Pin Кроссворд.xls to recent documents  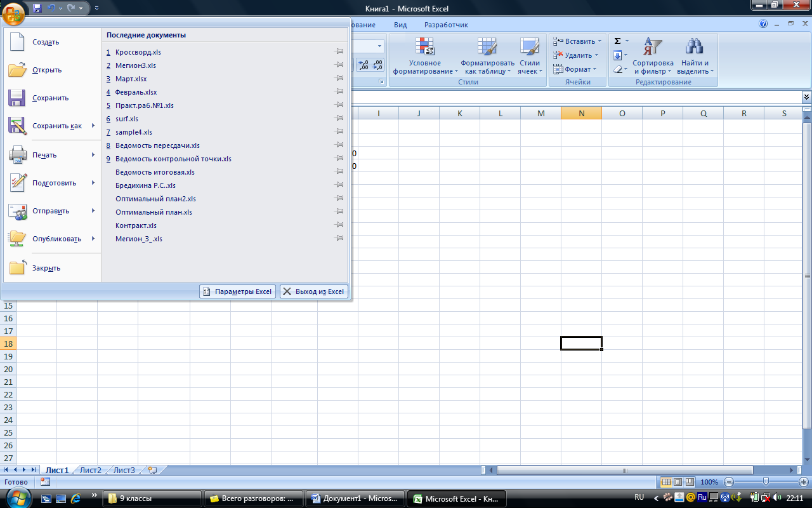pos(339,52)
